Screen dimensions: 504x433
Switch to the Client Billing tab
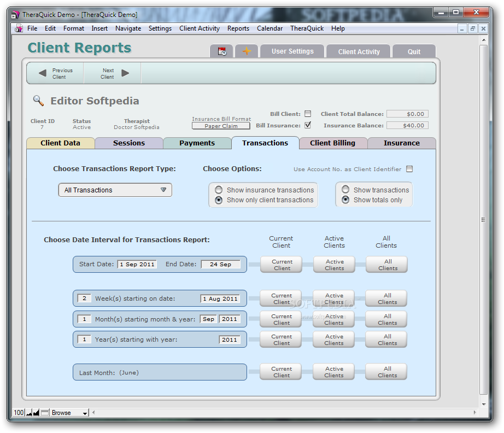click(x=333, y=143)
